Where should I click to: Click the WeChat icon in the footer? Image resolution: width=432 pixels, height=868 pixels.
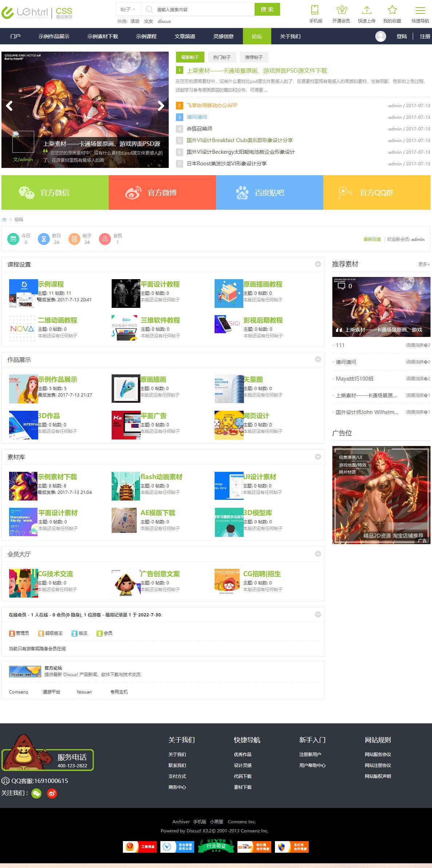pos(36,793)
